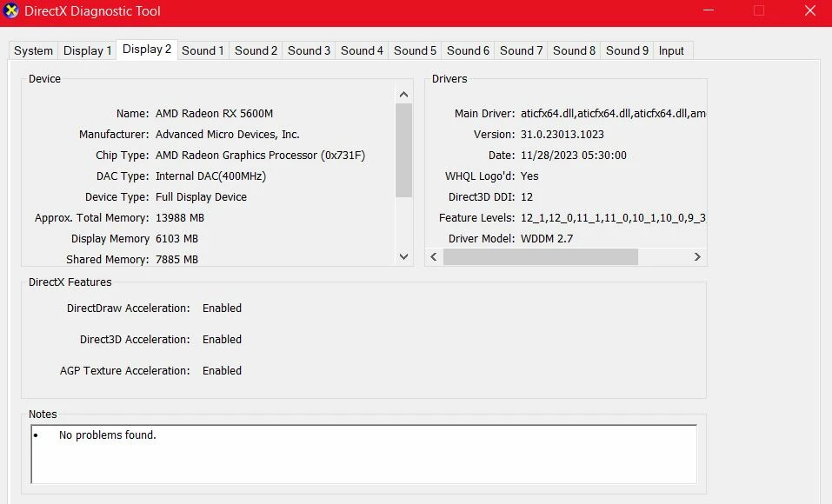Select the Sound 9 tab

click(627, 51)
